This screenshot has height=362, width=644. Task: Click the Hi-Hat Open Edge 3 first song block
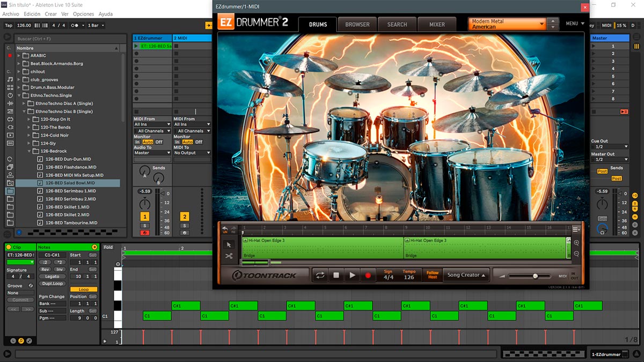(323, 248)
